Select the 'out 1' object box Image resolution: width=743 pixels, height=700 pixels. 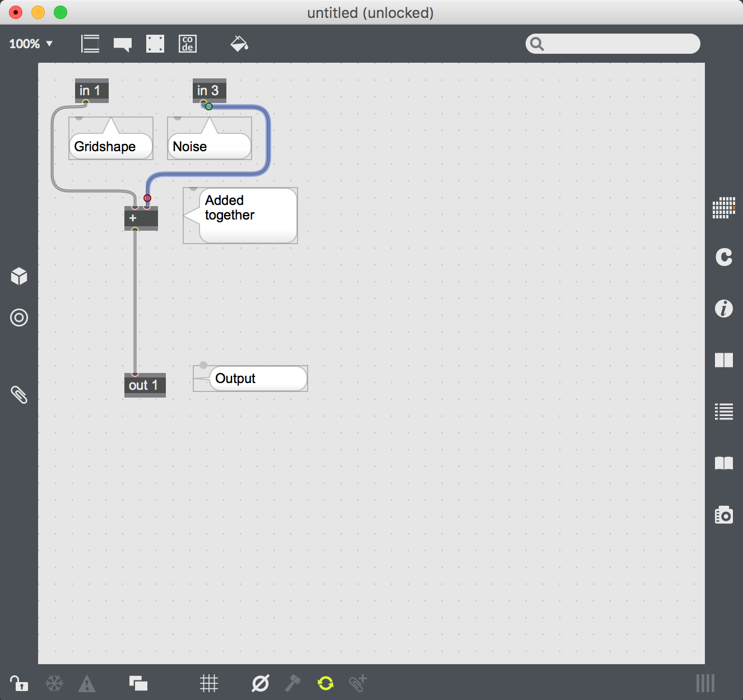tap(145, 385)
